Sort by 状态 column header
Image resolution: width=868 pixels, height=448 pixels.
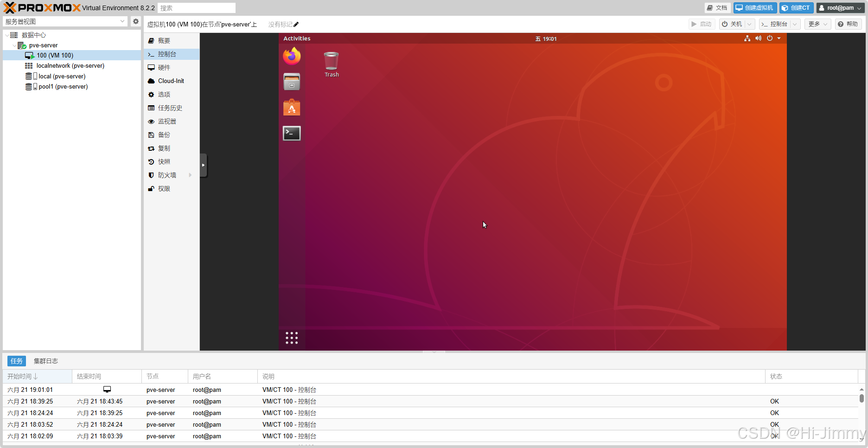pyautogui.click(x=811, y=376)
